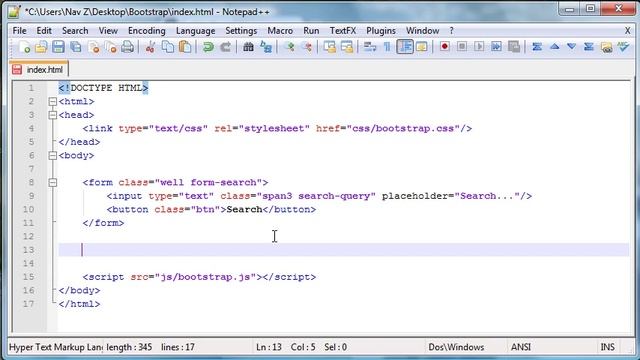Open the Edit menu

(44, 31)
